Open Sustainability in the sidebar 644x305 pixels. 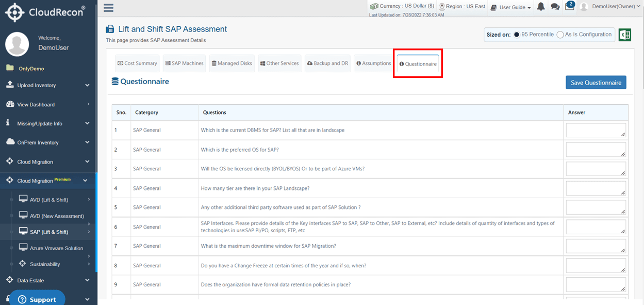click(x=45, y=264)
